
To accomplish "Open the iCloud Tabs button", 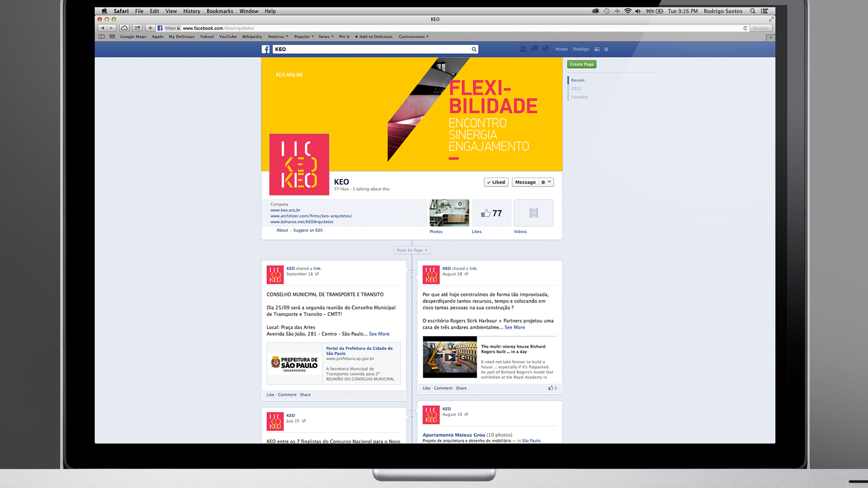I will pyautogui.click(x=124, y=28).
